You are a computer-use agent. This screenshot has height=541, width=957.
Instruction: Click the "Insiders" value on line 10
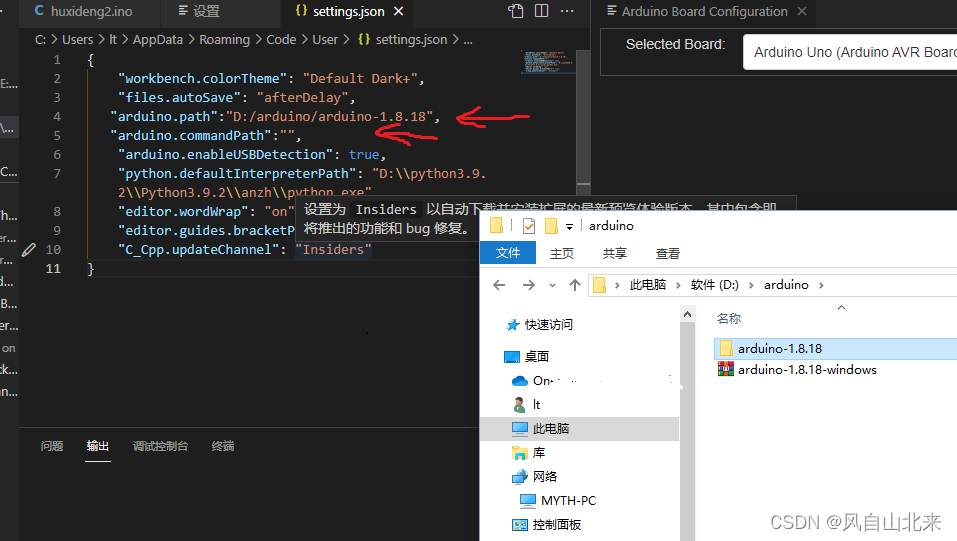click(333, 250)
